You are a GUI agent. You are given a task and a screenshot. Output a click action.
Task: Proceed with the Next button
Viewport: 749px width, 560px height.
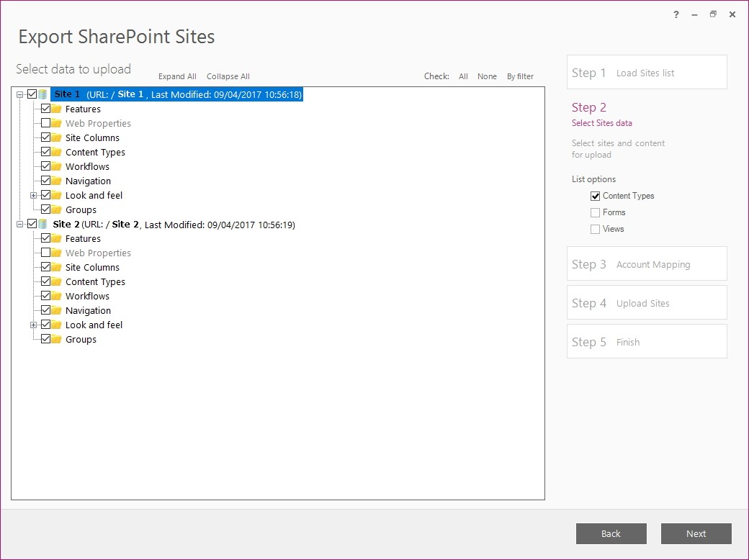coord(696,534)
